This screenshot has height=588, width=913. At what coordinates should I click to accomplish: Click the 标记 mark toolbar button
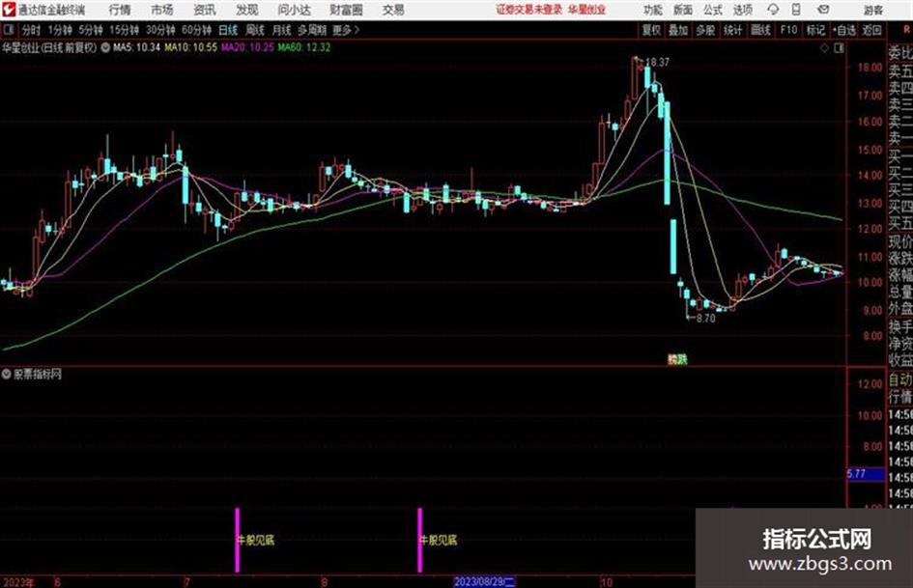coord(815,30)
